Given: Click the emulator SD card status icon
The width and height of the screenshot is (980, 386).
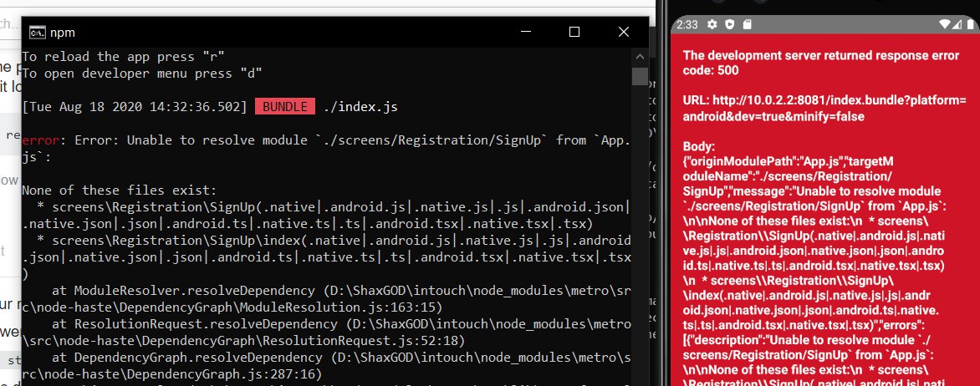Looking at the screenshot, I should pyautogui.click(x=747, y=24).
